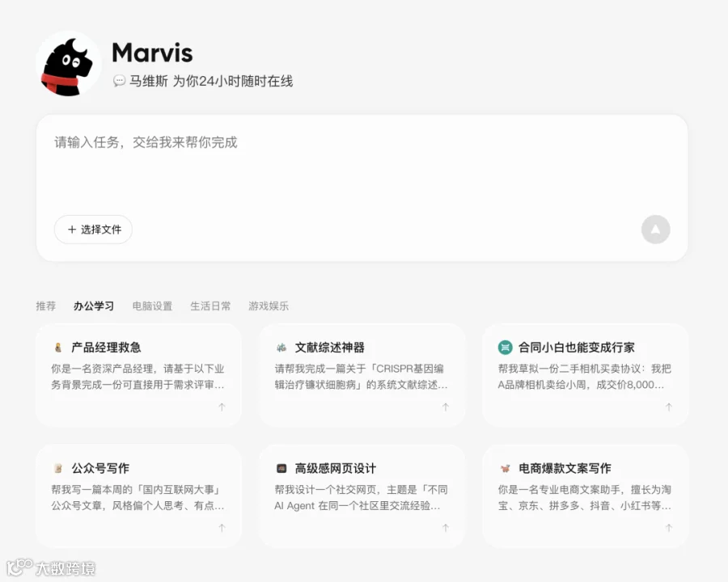Viewport: 728px width, 582px height.
Task: Open the 产品经理救急 card title
Action: [x=106, y=347]
